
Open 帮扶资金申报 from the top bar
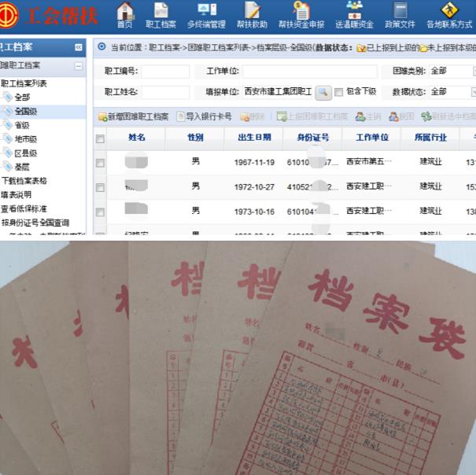click(301, 14)
